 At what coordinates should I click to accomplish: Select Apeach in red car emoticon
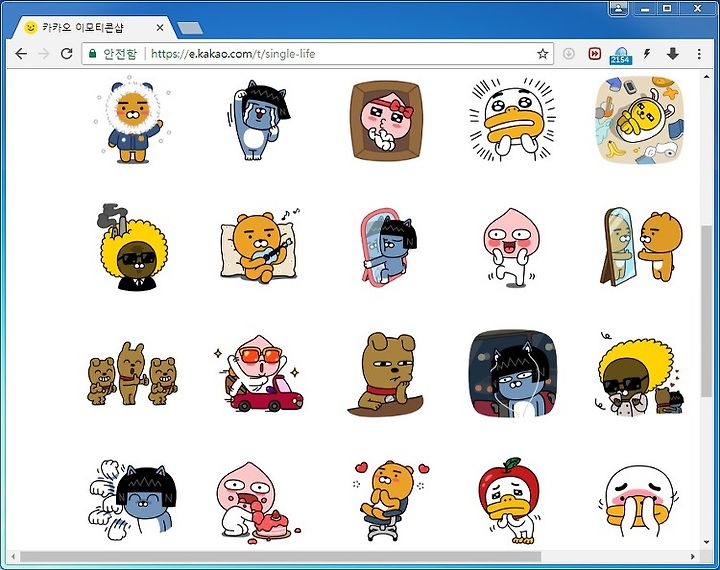coord(258,374)
